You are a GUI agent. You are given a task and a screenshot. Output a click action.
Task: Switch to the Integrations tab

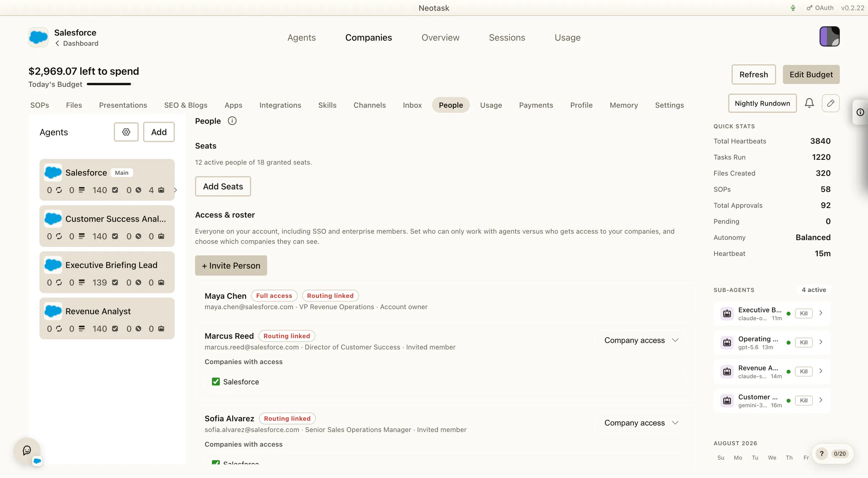click(x=280, y=105)
